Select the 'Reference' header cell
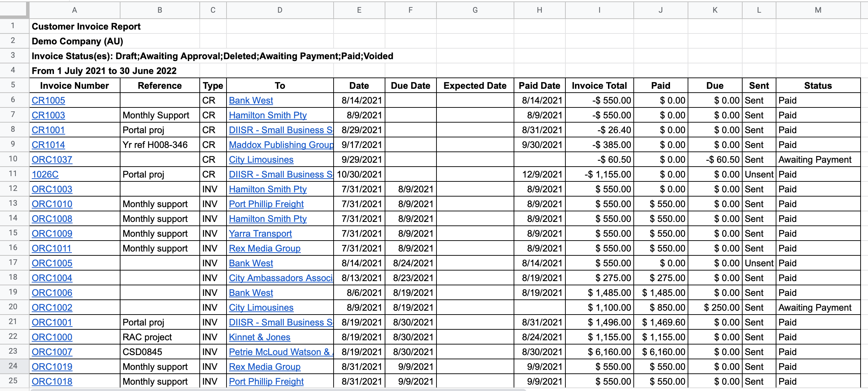The width and height of the screenshot is (868, 391). point(160,86)
